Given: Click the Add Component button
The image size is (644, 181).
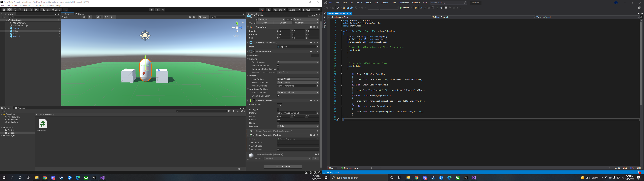Looking at the screenshot, I should click(x=283, y=166).
